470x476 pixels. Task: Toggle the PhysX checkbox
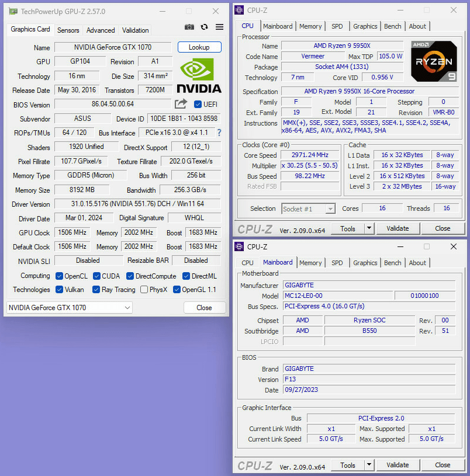pos(144,289)
